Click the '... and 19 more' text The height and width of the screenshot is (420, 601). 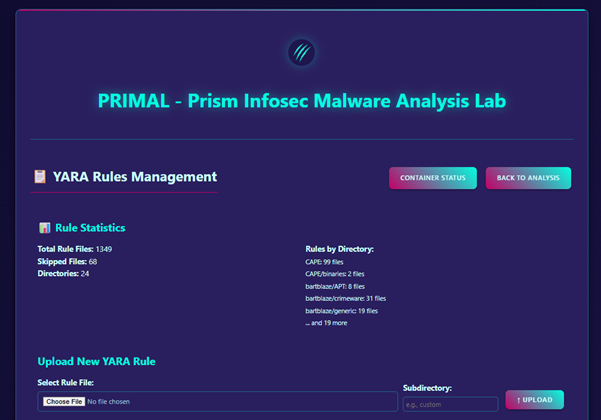326,323
